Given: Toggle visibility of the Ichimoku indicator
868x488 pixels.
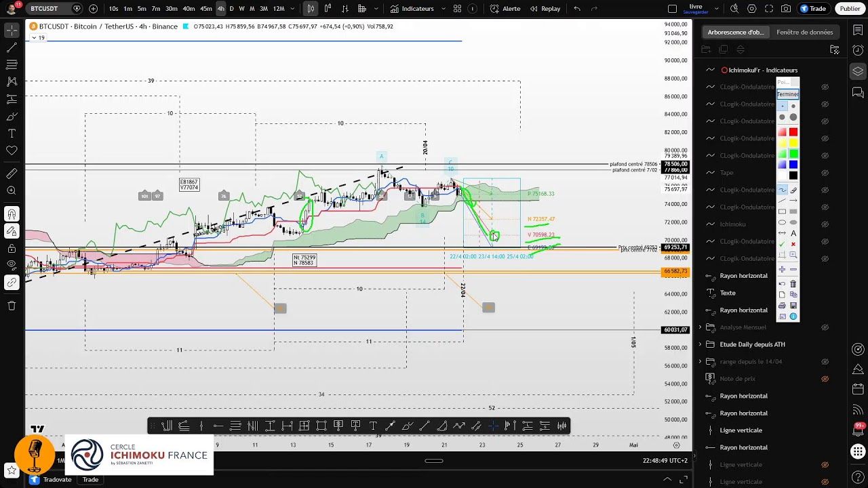Looking at the screenshot, I should (x=825, y=224).
